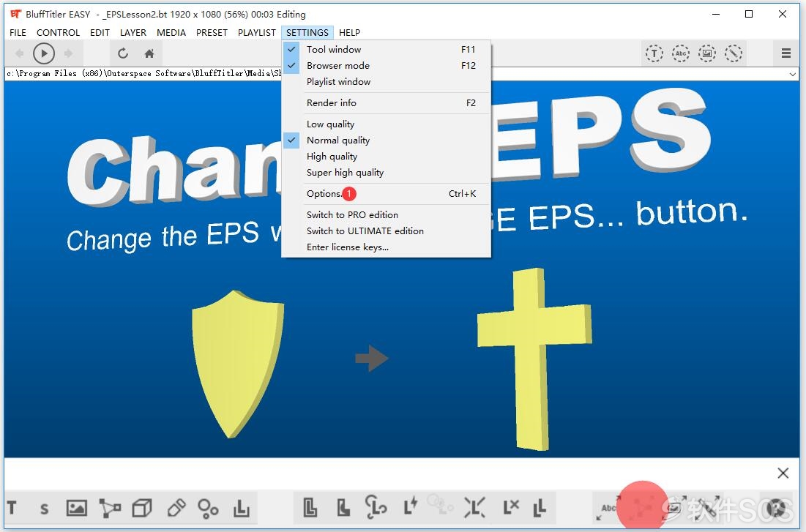This screenshot has width=806, height=532.
Task: Open the MEDIA menu
Action: 171,32
